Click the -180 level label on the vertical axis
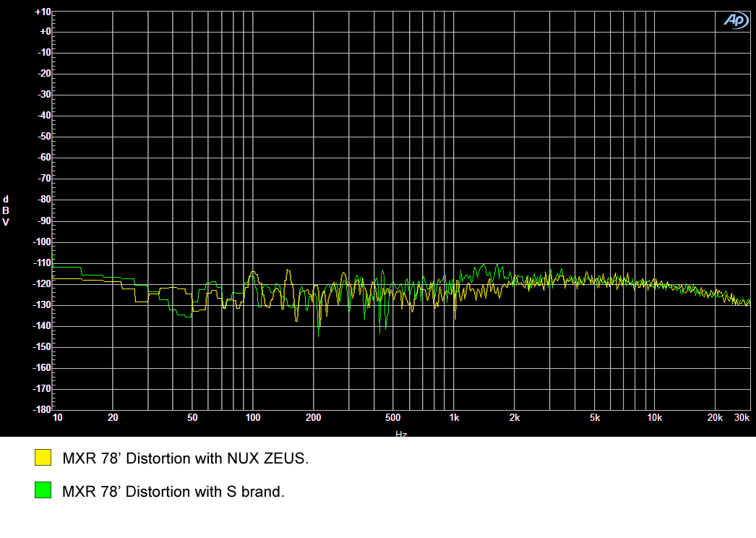The image size is (756, 538). pos(42,409)
